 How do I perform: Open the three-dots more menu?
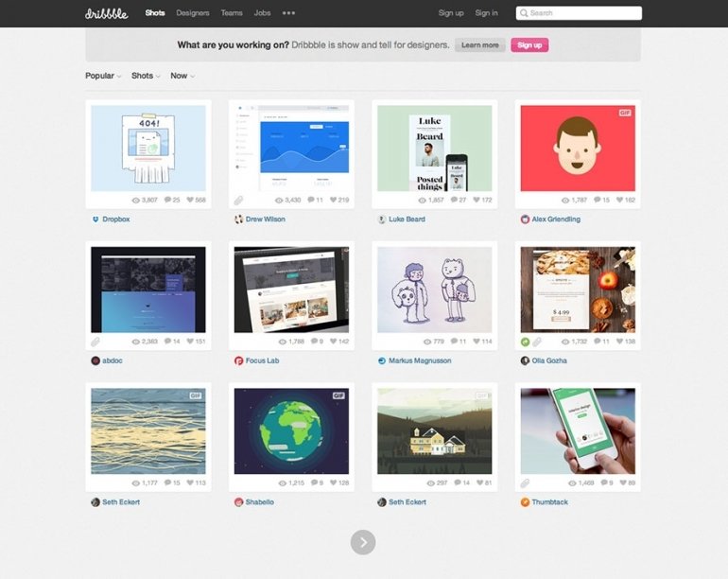[288, 13]
